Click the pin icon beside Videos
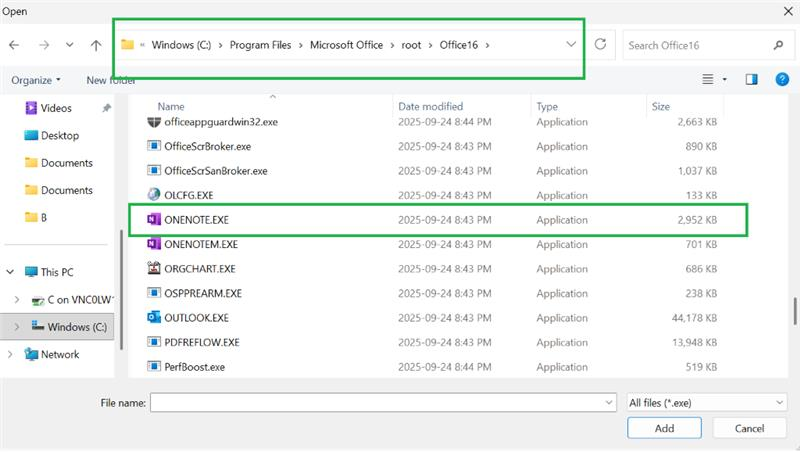The image size is (800, 452). coord(106,108)
